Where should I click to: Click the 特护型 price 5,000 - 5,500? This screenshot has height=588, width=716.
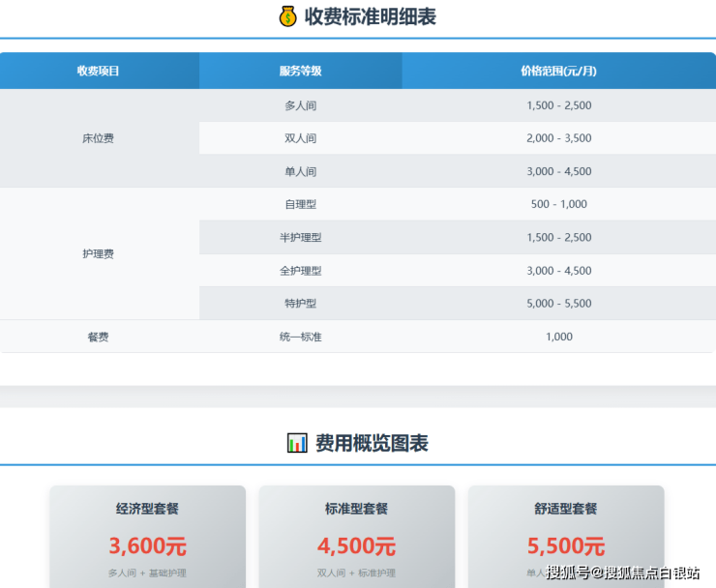click(558, 304)
